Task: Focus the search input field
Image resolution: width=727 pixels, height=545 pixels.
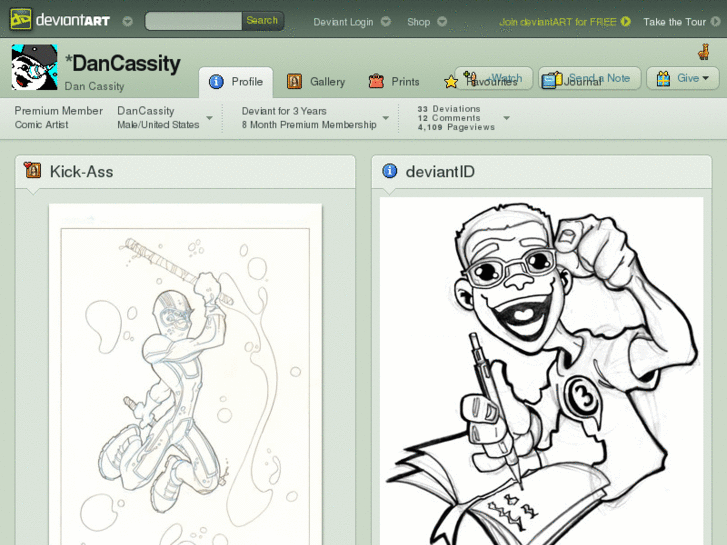Action: pos(193,21)
